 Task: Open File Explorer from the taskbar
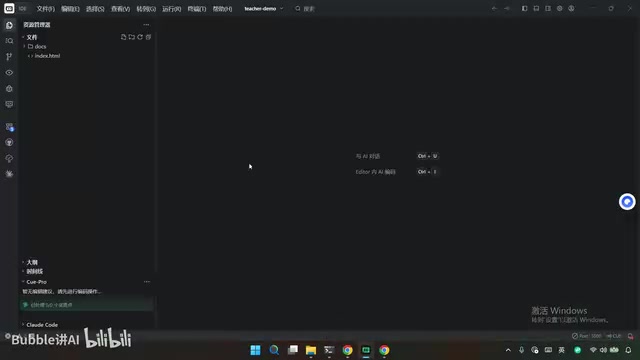point(311,350)
